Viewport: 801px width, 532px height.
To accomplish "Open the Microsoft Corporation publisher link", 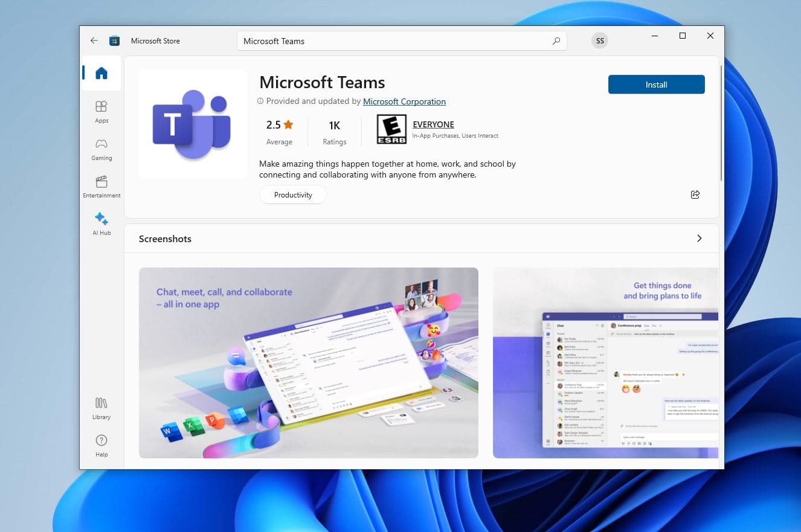I will pyautogui.click(x=404, y=101).
